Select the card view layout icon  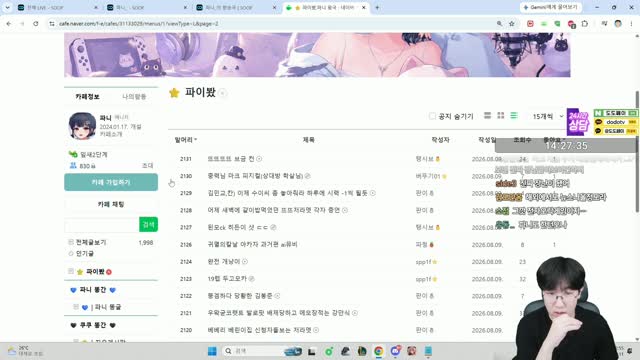(487, 116)
